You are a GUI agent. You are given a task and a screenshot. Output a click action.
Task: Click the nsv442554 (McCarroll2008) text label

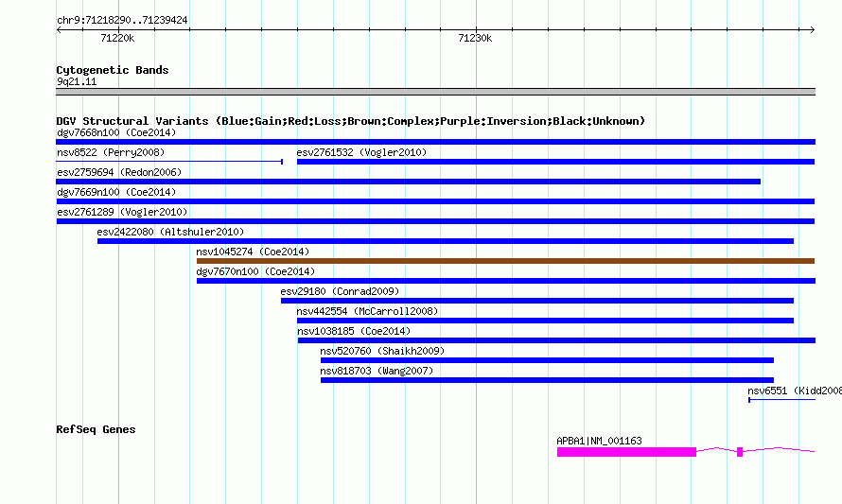(x=367, y=311)
